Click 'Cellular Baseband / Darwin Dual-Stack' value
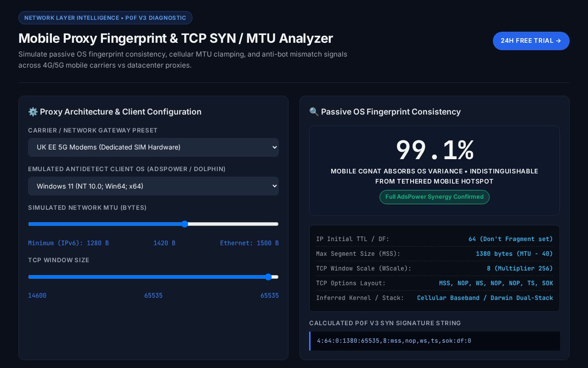Image resolution: width=588 pixels, height=368 pixels. coord(485,298)
